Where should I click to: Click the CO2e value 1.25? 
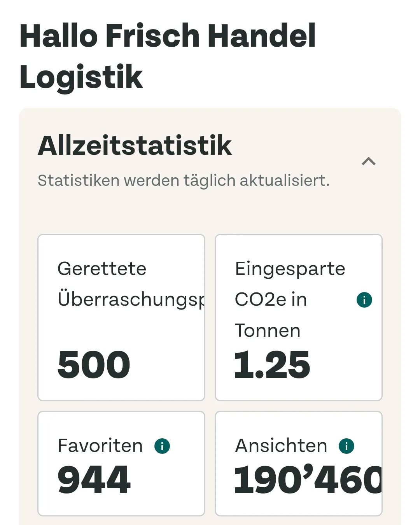tap(272, 364)
